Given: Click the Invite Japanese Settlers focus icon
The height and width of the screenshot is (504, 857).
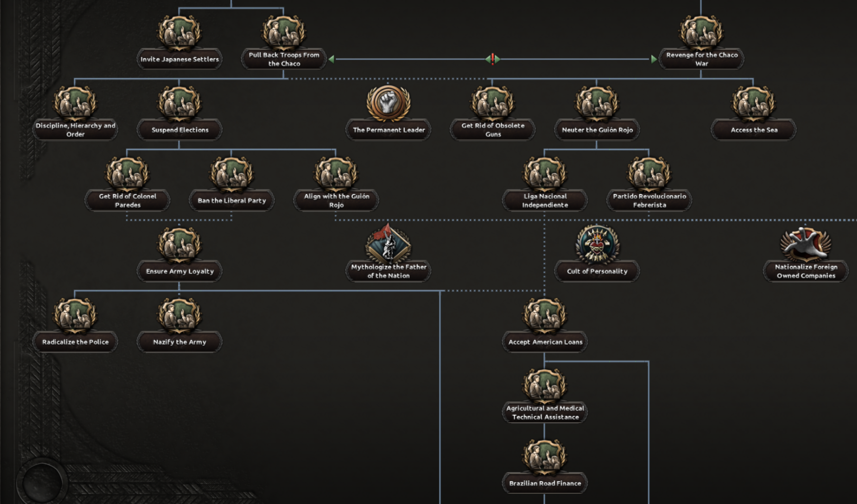Looking at the screenshot, I should coord(179,32).
